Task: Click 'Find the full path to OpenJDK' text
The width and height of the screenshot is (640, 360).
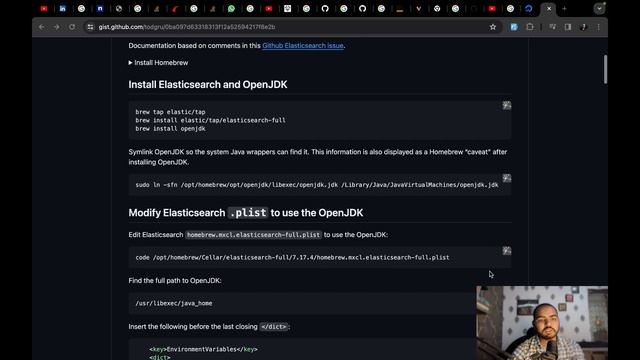Action: pos(175,281)
